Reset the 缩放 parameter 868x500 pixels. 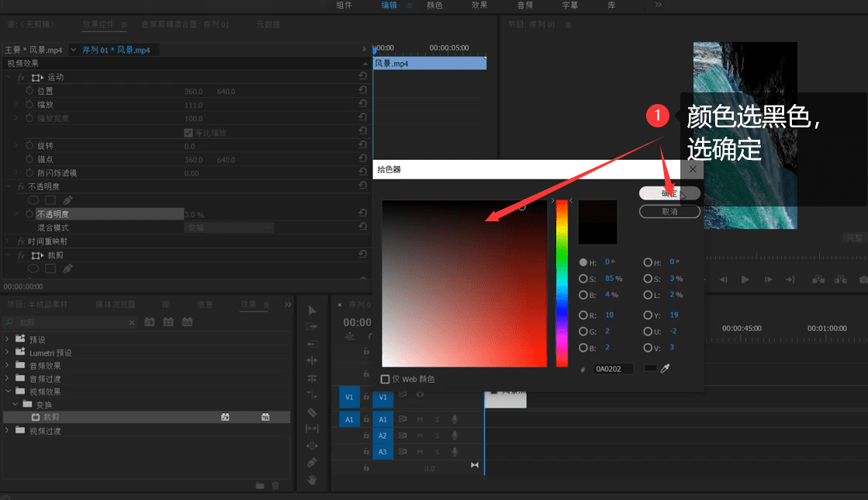(362, 103)
